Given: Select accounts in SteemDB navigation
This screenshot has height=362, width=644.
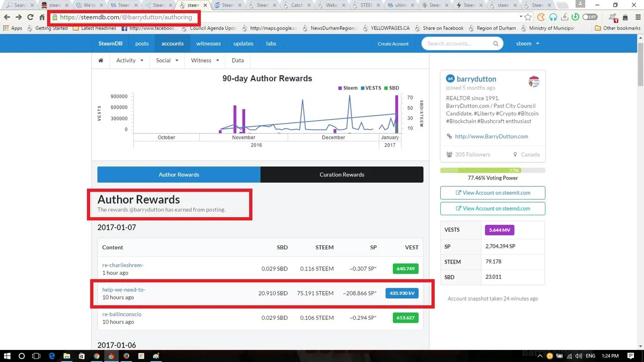Looking at the screenshot, I should [173, 44].
